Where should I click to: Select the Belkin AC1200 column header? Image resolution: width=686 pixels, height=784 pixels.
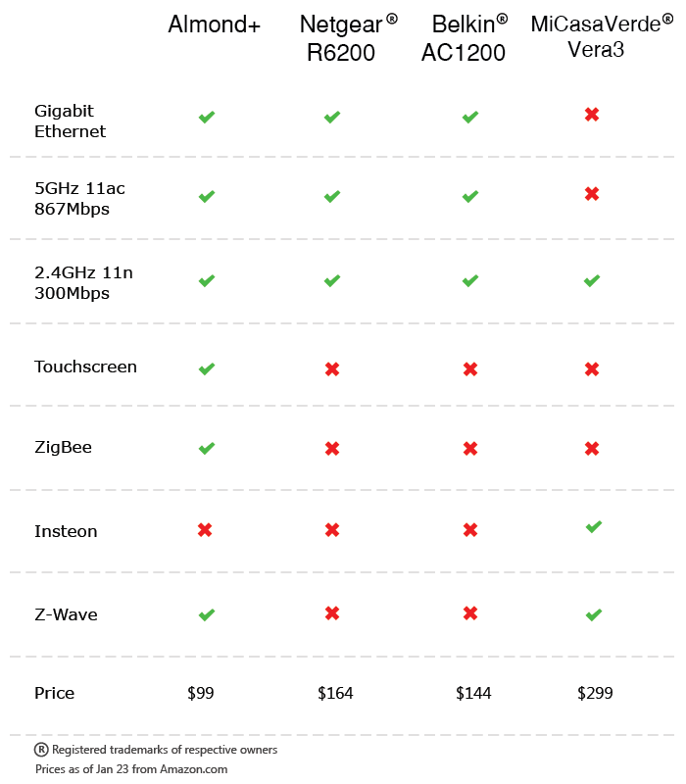465,38
